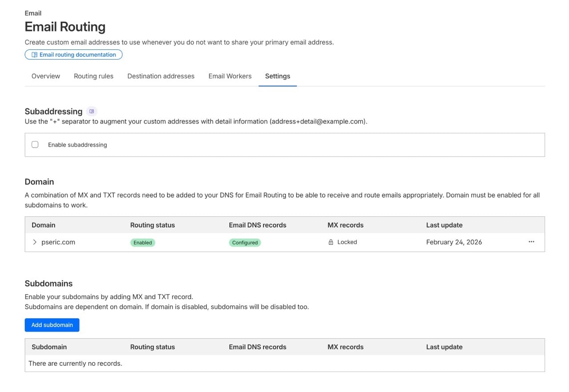Click the Domain column header
This screenshot has width=569, height=392.
(43, 225)
